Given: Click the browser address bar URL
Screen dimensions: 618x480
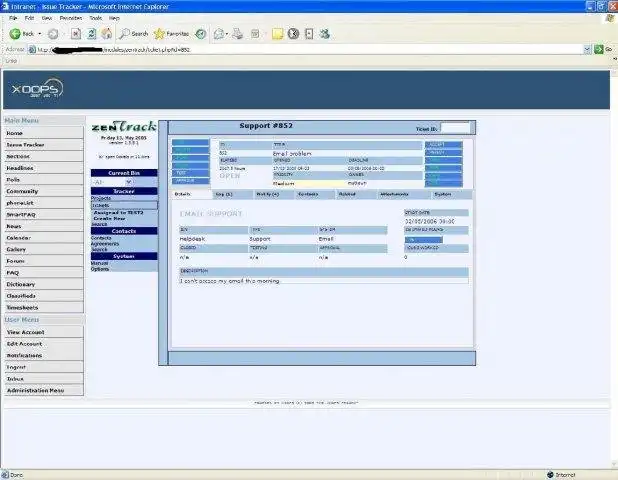Looking at the screenshot, I should (307, 50).
